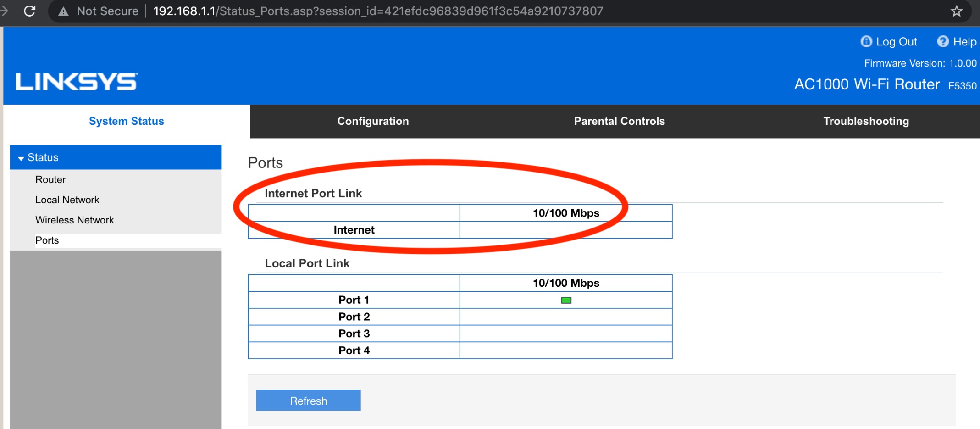
Task: Click the Log Out link
Action: (896, 42)
